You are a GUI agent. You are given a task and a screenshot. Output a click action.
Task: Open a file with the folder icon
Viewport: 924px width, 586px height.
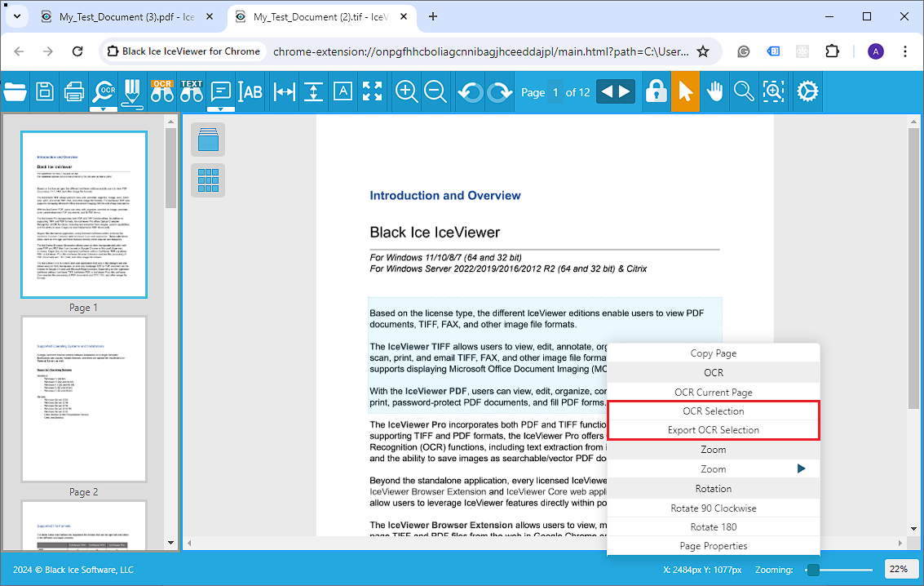coord(15,91)
